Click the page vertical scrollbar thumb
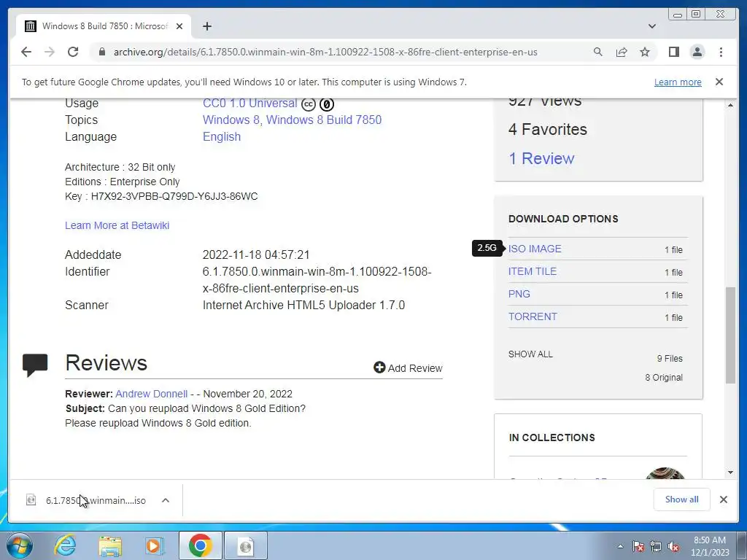 730,335
